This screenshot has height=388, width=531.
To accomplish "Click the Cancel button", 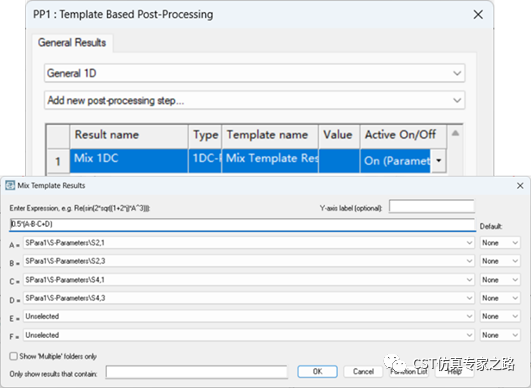I will (363, 371).
